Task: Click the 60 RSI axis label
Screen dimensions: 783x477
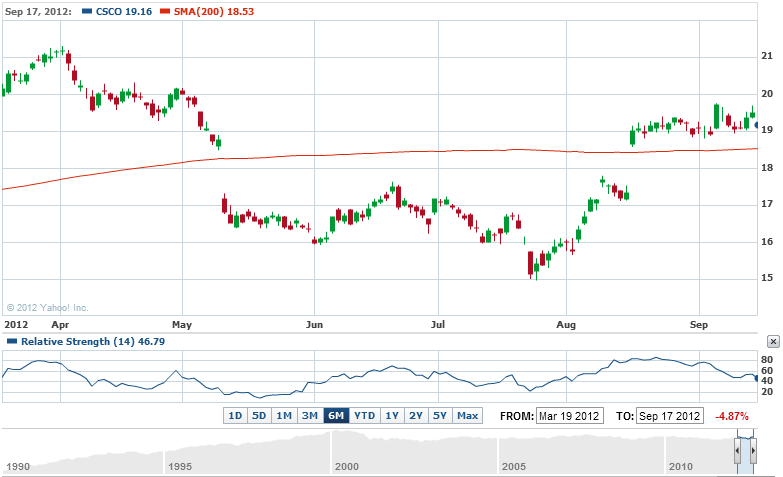Action: 767,371
